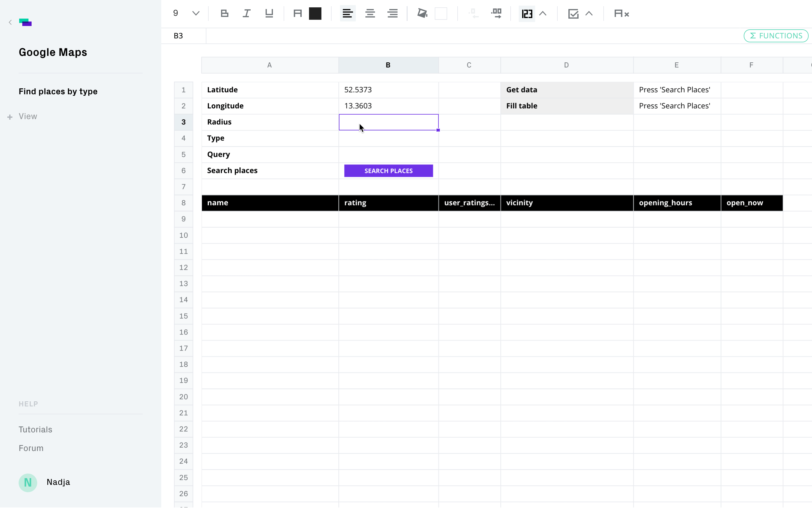Select the Type label cell
The width and height of the screenshot is (812, 508).
[x=270, y=138]
